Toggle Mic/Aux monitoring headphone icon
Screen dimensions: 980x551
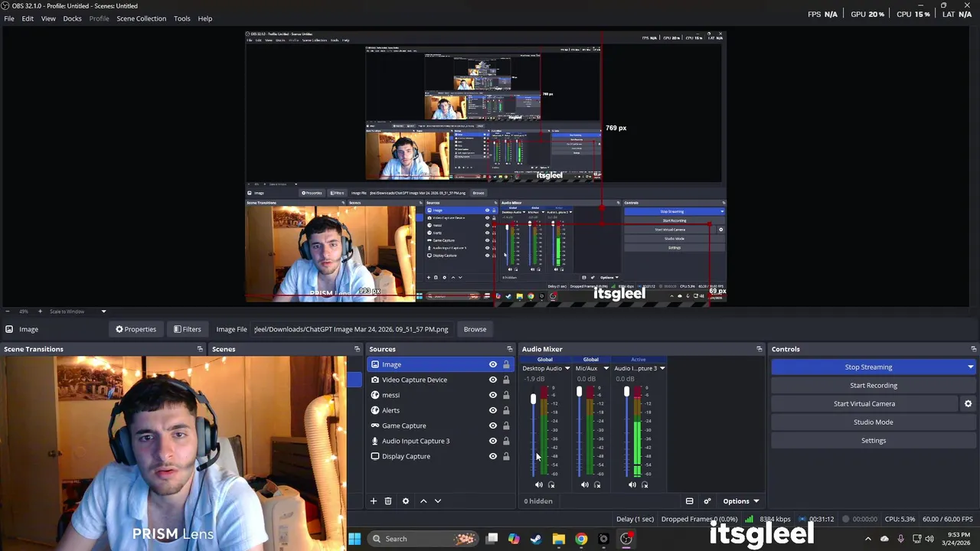click(x=598, y=484)
